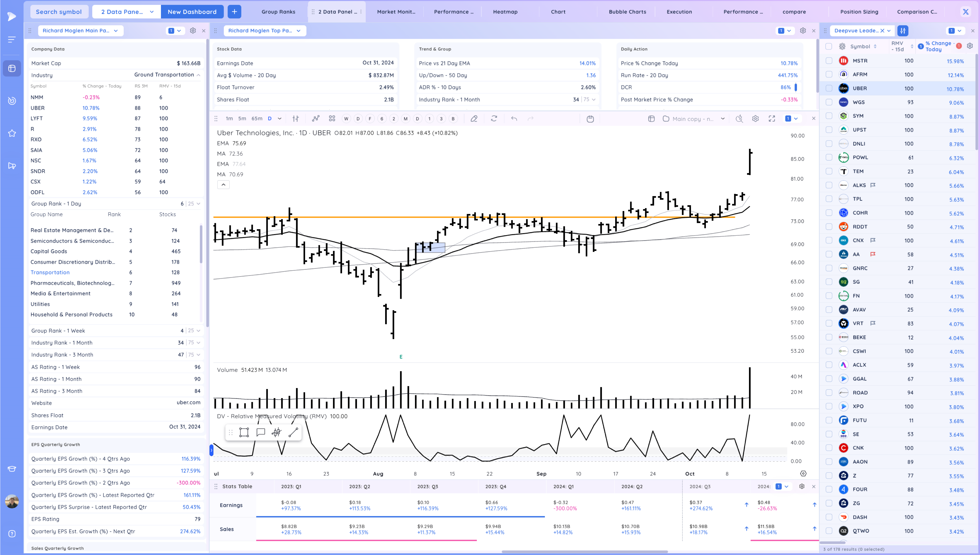This screenshot has height=555, width=980.
Task: Tick the checkbox next to UBER
Action: 829,88
